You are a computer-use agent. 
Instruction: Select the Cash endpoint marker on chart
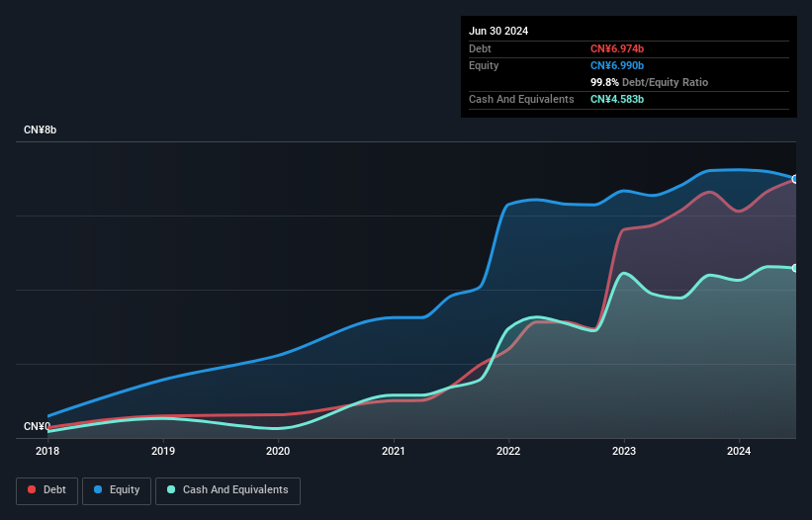795,268
